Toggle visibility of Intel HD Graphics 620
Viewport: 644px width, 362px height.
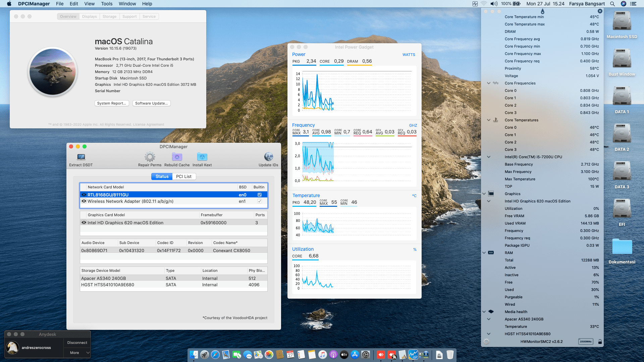84,222
